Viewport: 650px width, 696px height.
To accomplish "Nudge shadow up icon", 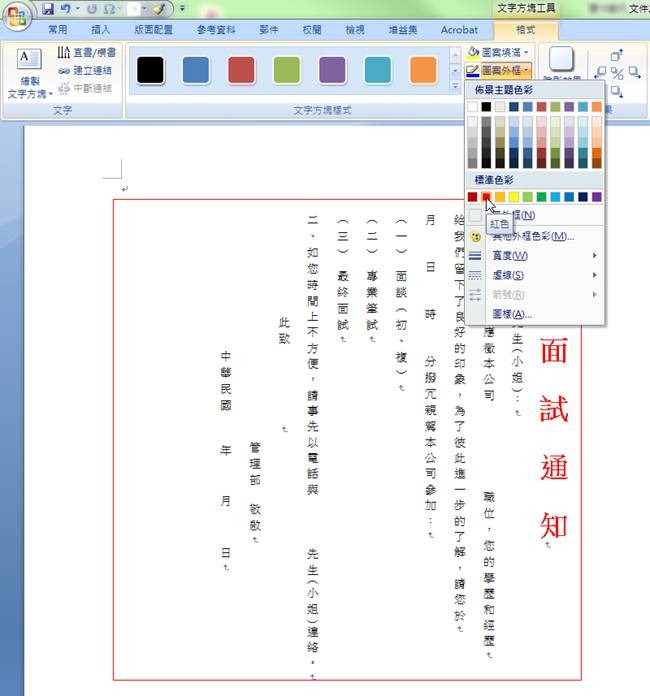I will (x=617, y=55).
